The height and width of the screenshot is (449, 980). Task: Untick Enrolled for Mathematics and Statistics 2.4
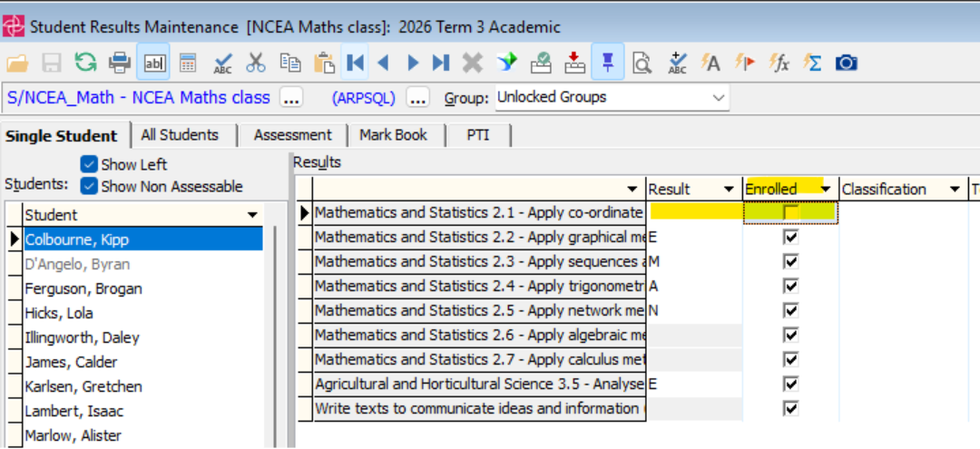(791, 286)
